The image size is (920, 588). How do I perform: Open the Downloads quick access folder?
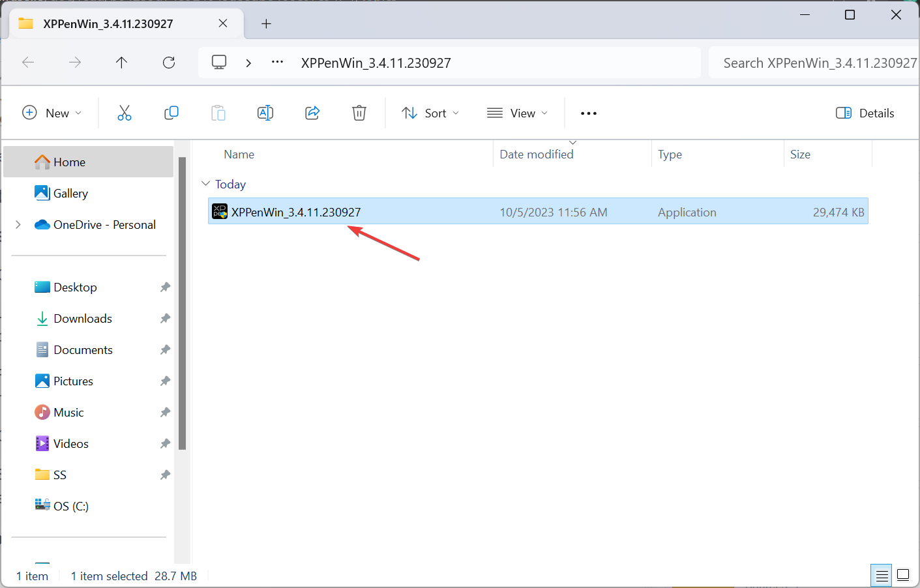point(83,318)
